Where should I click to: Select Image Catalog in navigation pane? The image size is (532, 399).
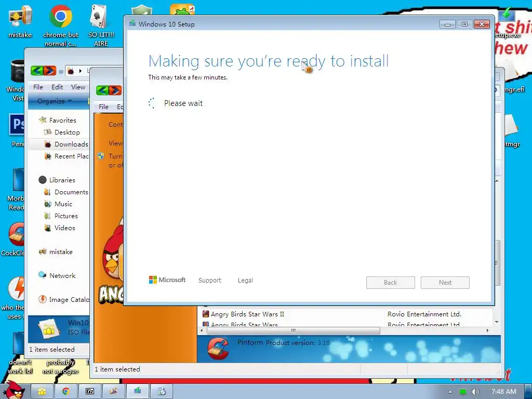point(69,300)
